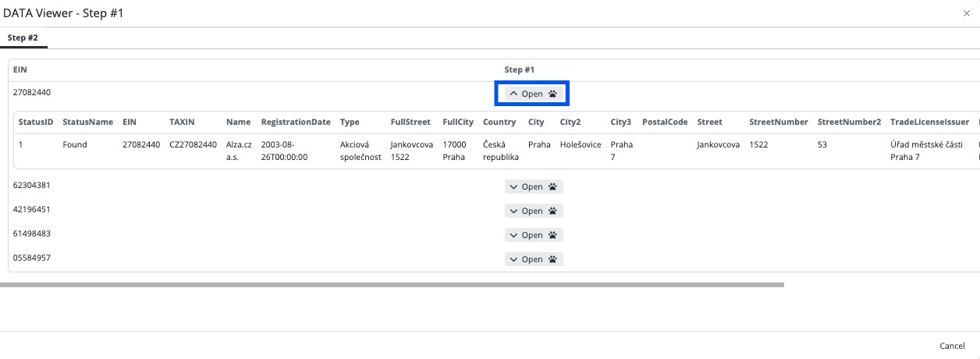Click the horizontal scrollbar below the table
Screen dimensions: 980x359
(392, 285)
